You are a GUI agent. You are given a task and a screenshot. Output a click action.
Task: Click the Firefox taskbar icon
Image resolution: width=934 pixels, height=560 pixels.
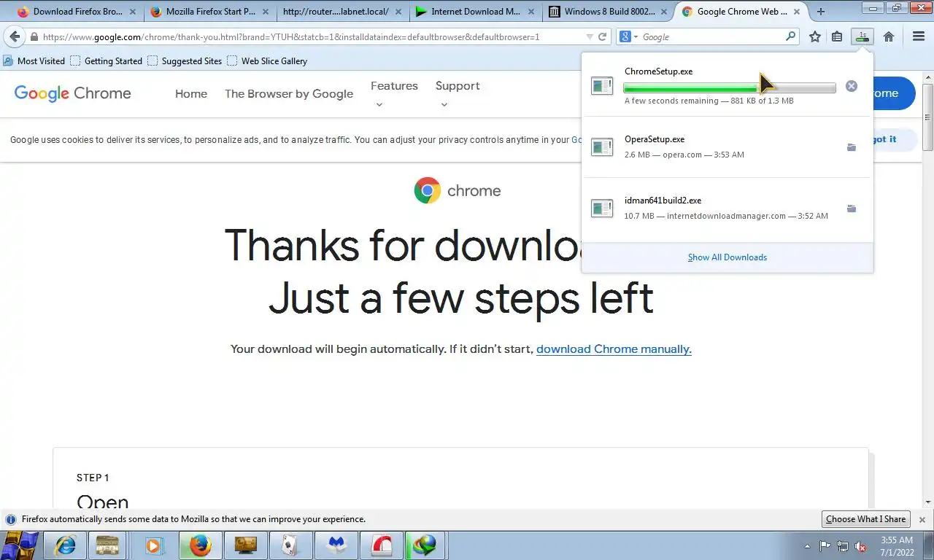coord(200,545)
